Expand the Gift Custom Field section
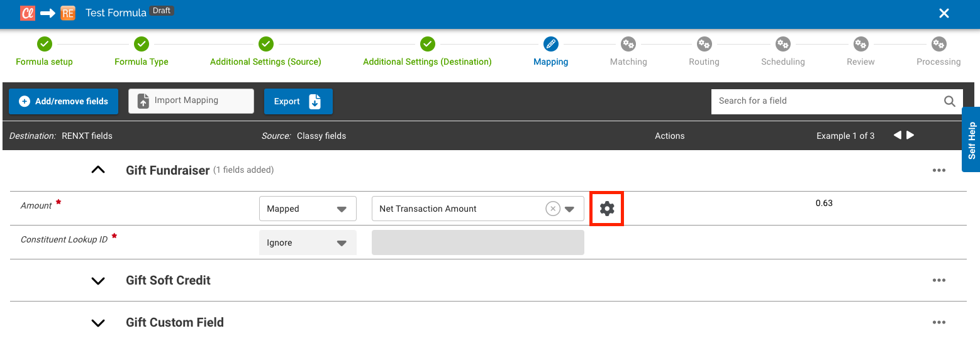Screen dimensions: 980x343 point(98,322)
